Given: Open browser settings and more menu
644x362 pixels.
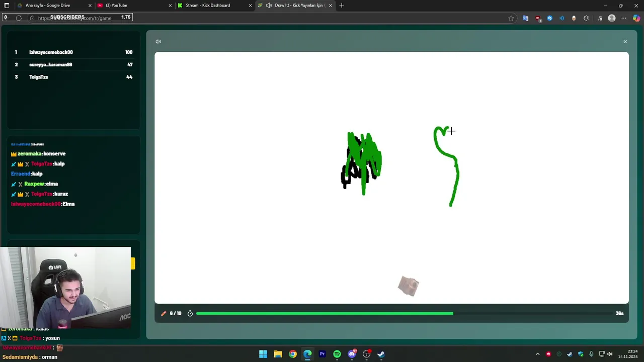Looking at the screenshot, I should click(x=624, y=18).
